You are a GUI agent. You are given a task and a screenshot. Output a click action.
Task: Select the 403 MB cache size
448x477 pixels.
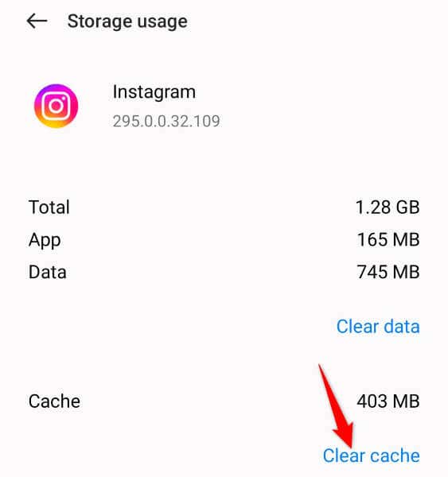pos(388,401)
